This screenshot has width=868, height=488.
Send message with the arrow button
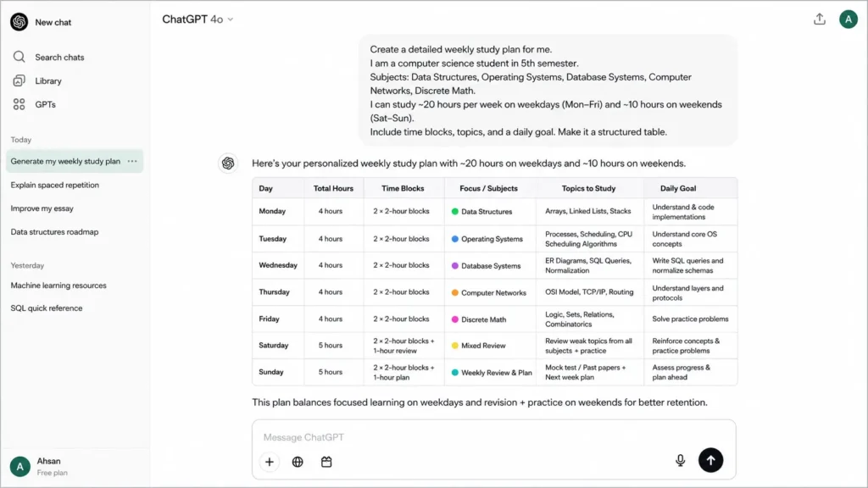click(711, 460)
